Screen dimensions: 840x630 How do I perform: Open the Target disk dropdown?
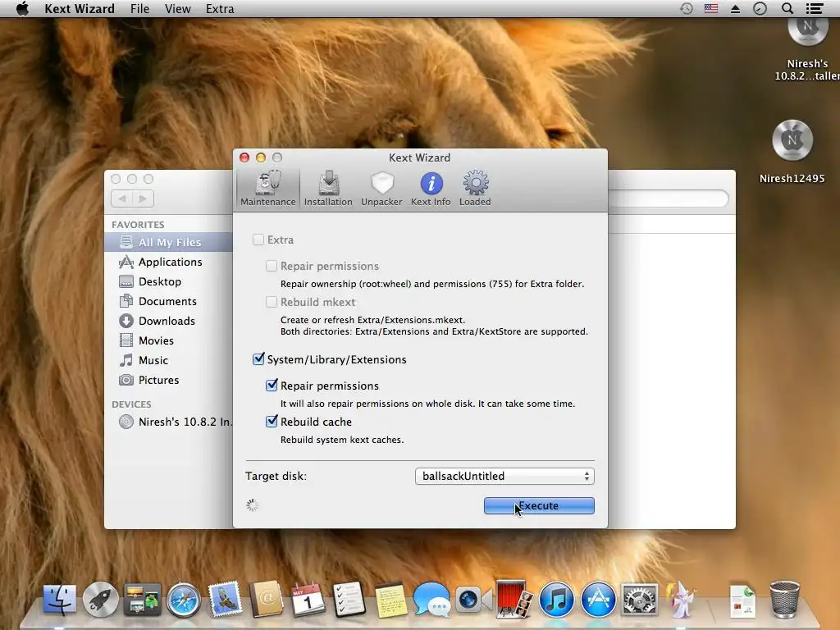tap(504, 476)
